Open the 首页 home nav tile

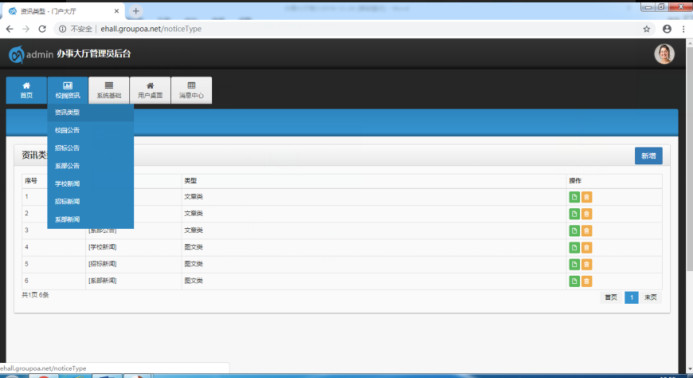pyautogui.click(x=27, y=90)
